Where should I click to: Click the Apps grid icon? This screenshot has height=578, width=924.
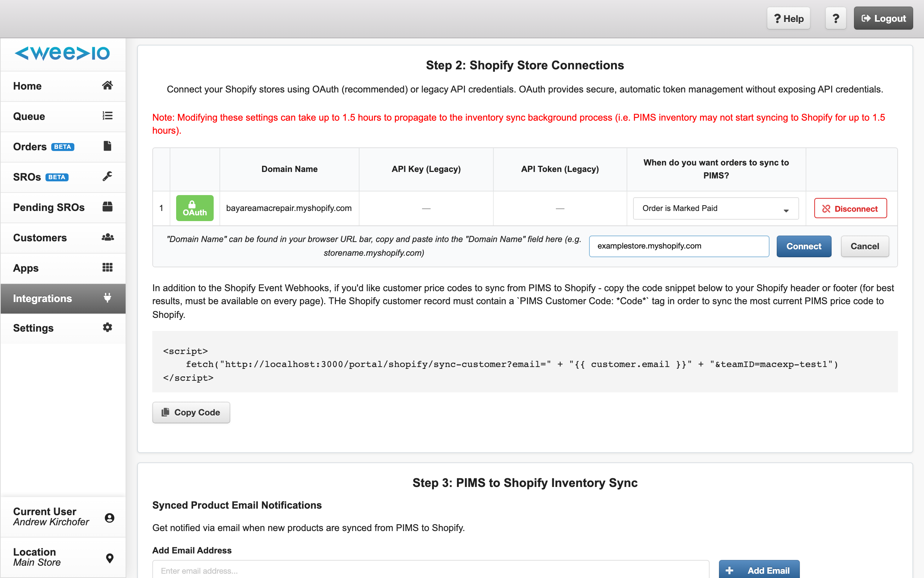[107, 267]
